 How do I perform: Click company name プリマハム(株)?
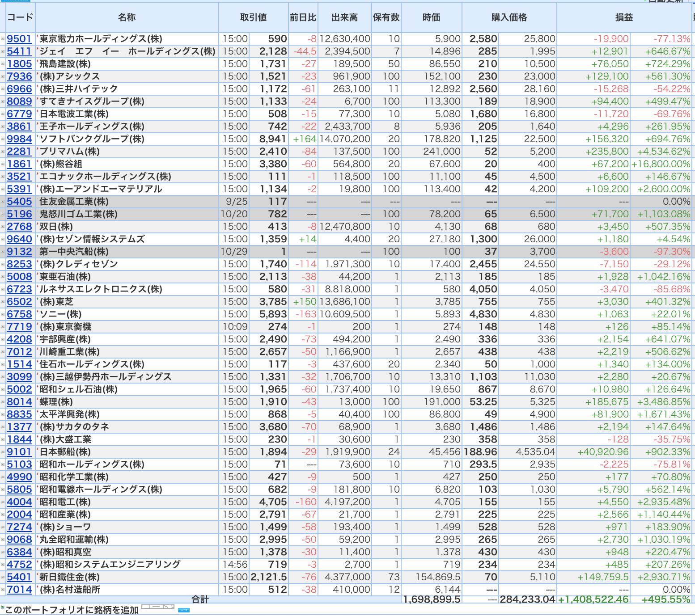click(69, 152)
